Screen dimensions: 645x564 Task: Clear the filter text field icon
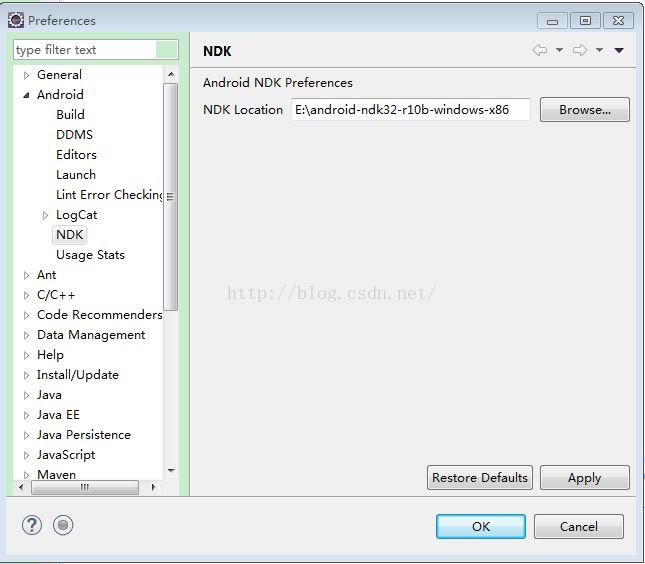pyautogui.click(x=167, y=50)
